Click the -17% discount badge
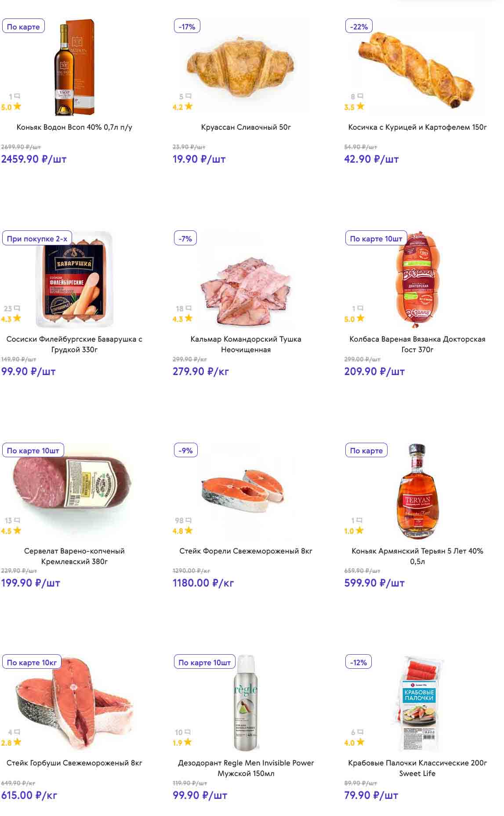 pyautogui.click(x=187, y=27)
